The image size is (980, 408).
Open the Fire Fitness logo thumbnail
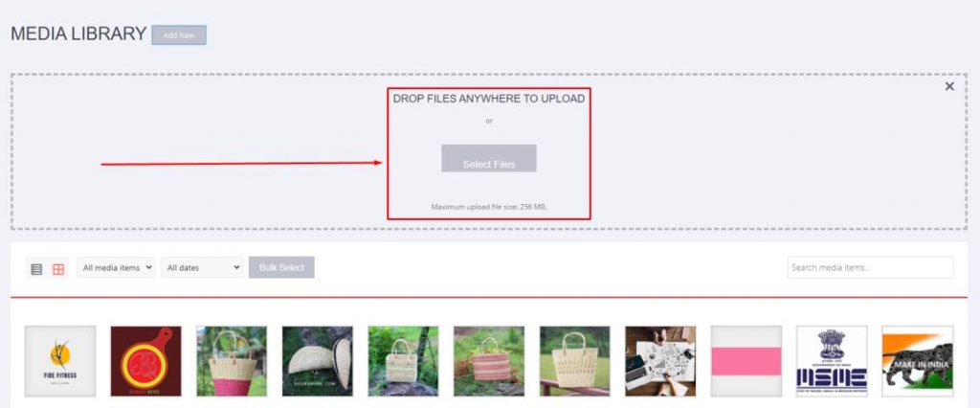[60, 361]
